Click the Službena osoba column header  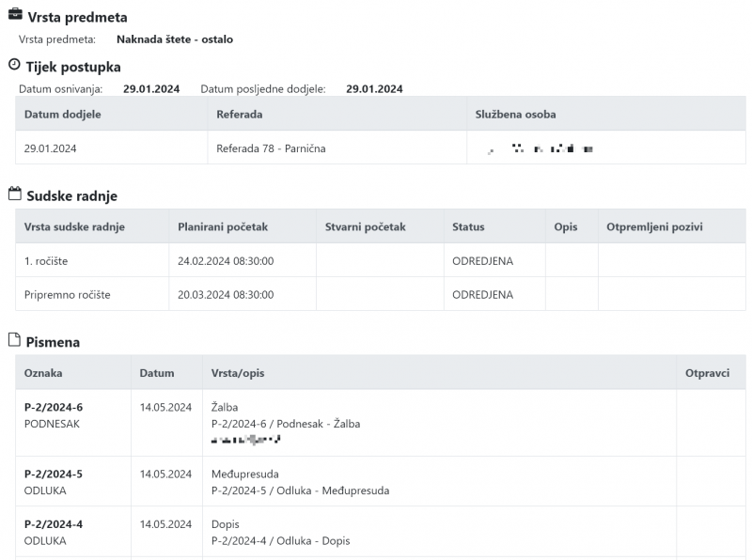point(515,115)
